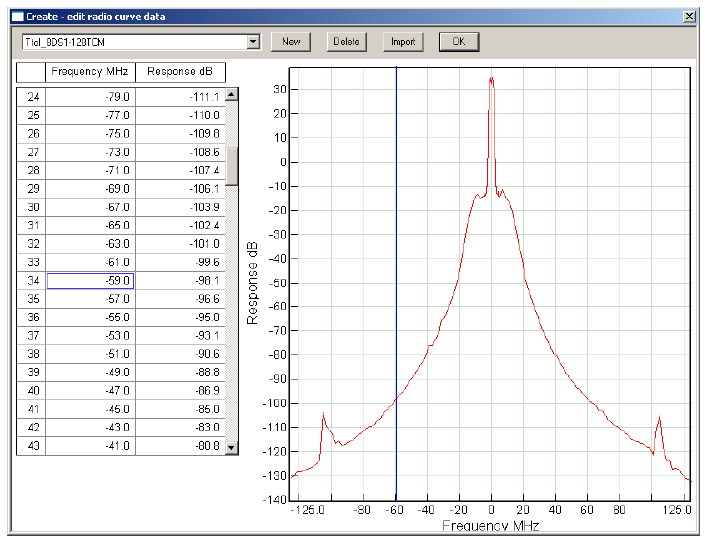Screen dimensions: 708x544
Task: Open the radio curve name dropdown
Action: pyautogui.click(x=252, y=42)
